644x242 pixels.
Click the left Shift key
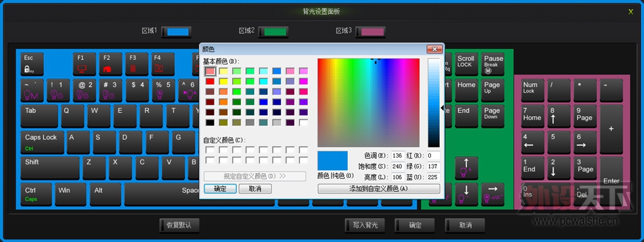(50, 168)
